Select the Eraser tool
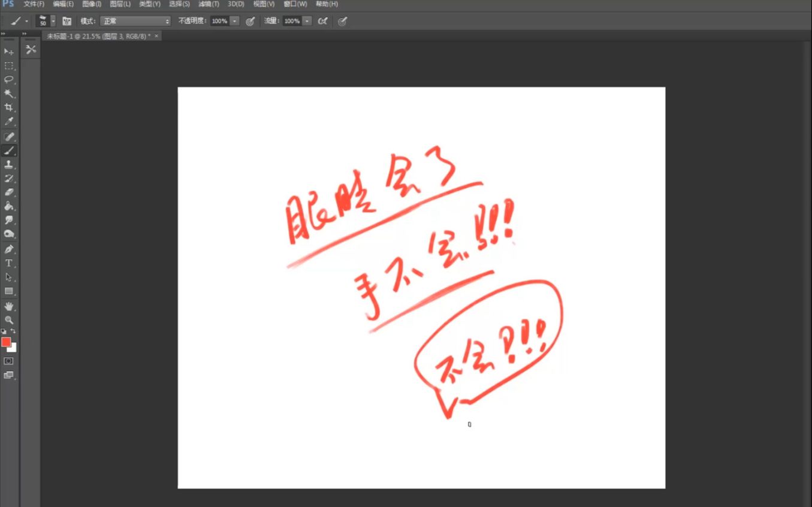This screenshot has height=507, width=812. 9,192
